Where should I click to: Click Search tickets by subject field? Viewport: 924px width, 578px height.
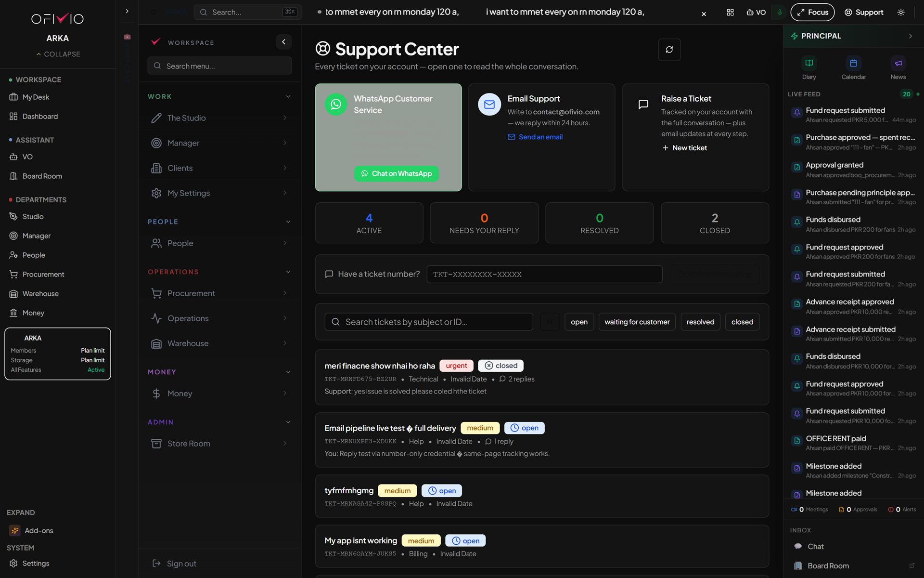click(428, 322)
